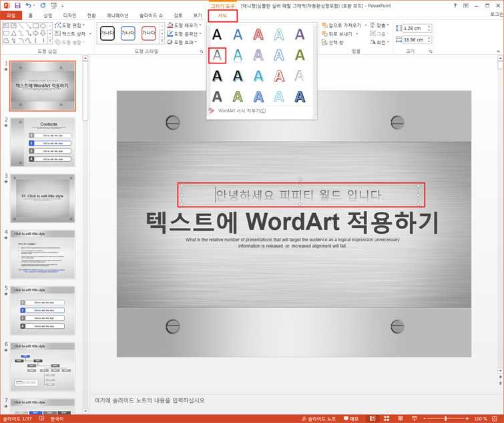Collapse the ribbon with the chevron

pos(498,51)
